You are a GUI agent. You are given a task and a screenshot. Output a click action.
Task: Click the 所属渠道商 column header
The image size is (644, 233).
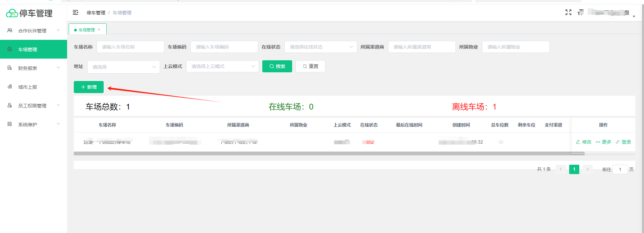238,125
